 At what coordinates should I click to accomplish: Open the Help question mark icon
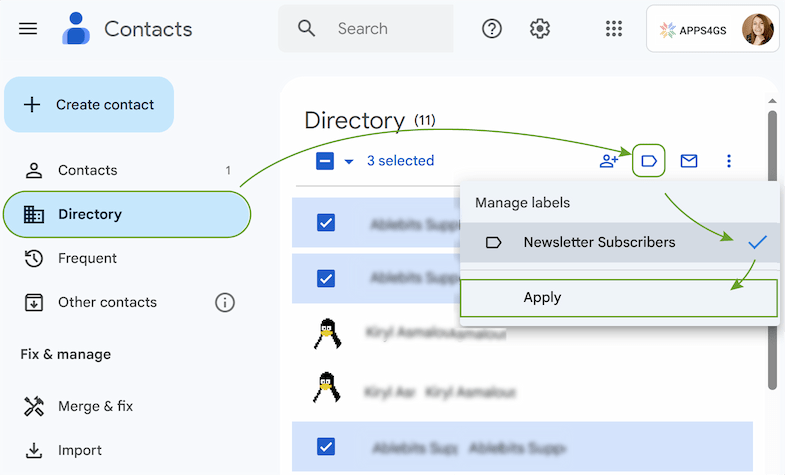(492, 29)
